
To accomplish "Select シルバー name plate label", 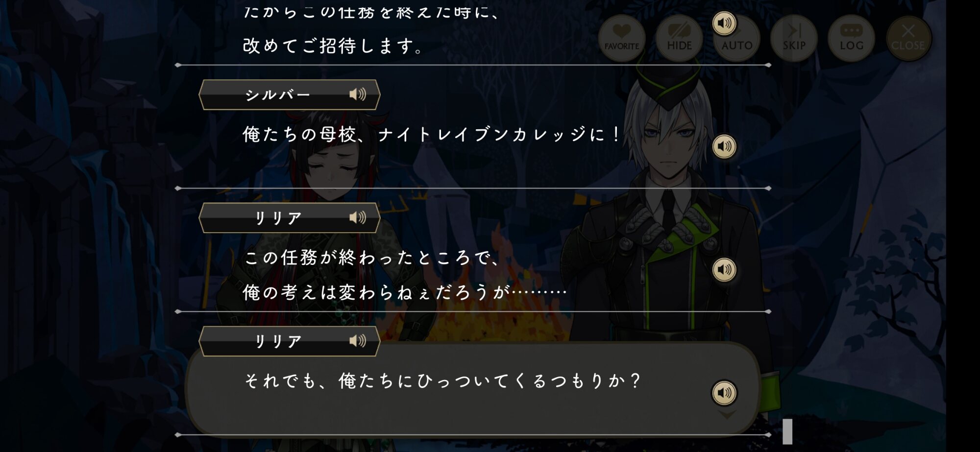I will point(277,95).
